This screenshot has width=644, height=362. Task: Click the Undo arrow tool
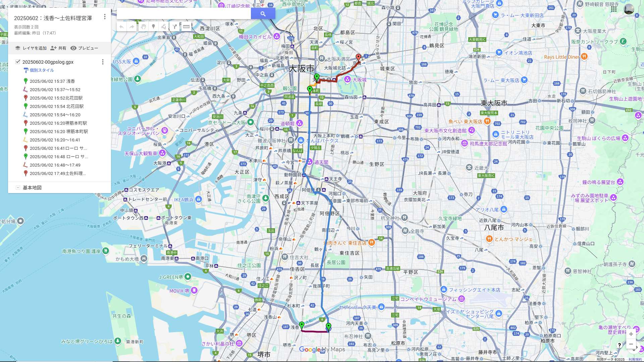(122, 27)
